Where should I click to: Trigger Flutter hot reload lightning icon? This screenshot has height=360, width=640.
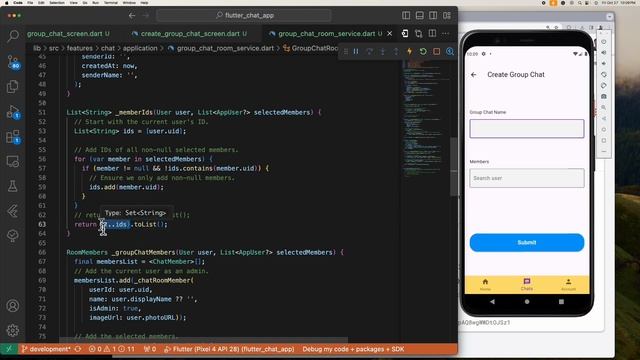(x=409, y=51)
